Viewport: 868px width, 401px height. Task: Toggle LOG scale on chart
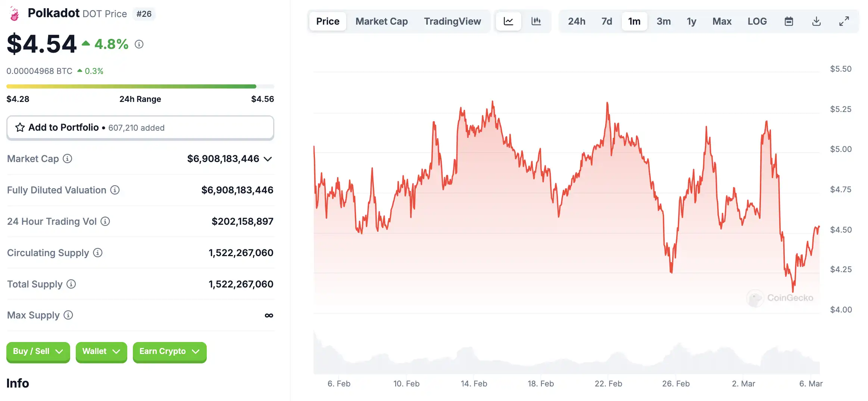(x=757, y=21)
